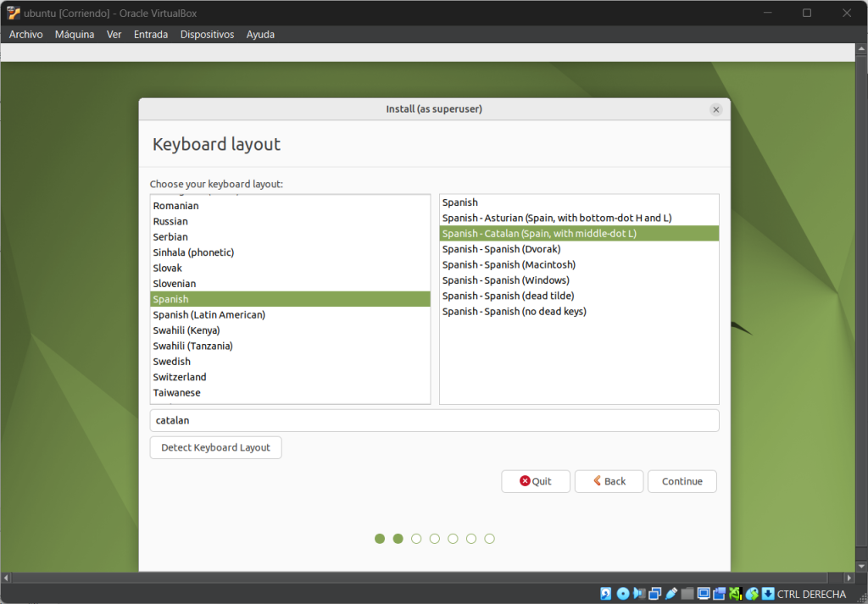Screen dimensions: 868x604
Task: Select Spanish (Latin American) in layout list
Action: (209, 314)
